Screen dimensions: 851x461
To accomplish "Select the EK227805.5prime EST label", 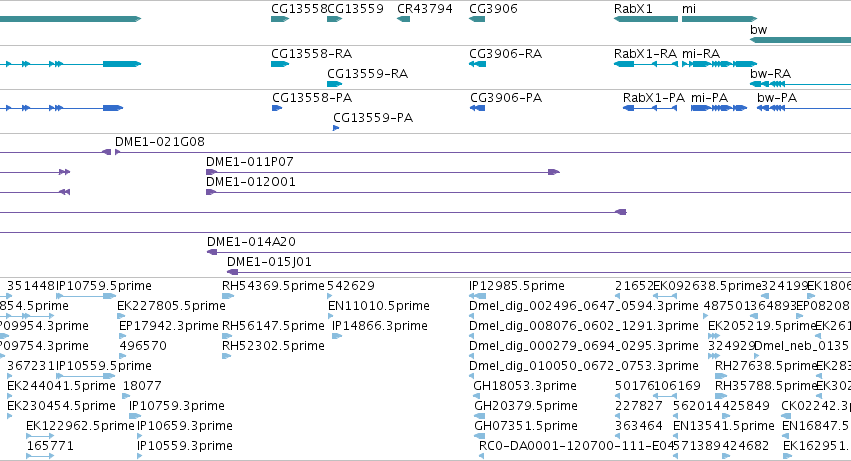I will (x=172, y=306).
